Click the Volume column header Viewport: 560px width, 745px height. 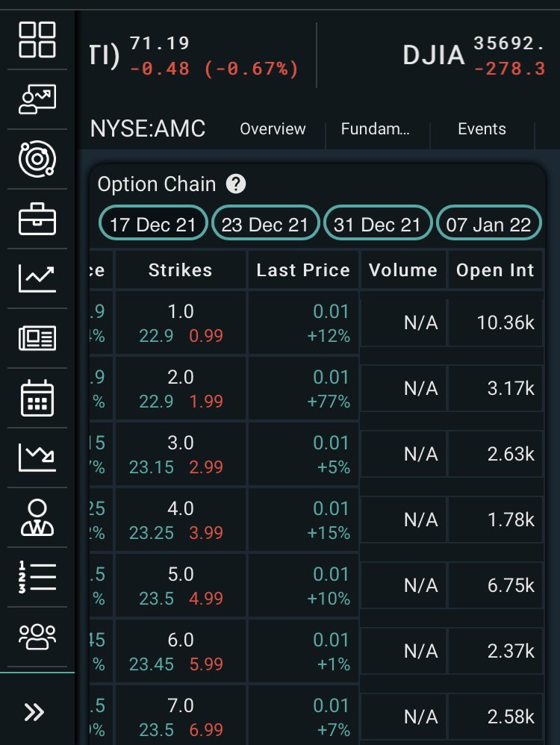[403, 270]
